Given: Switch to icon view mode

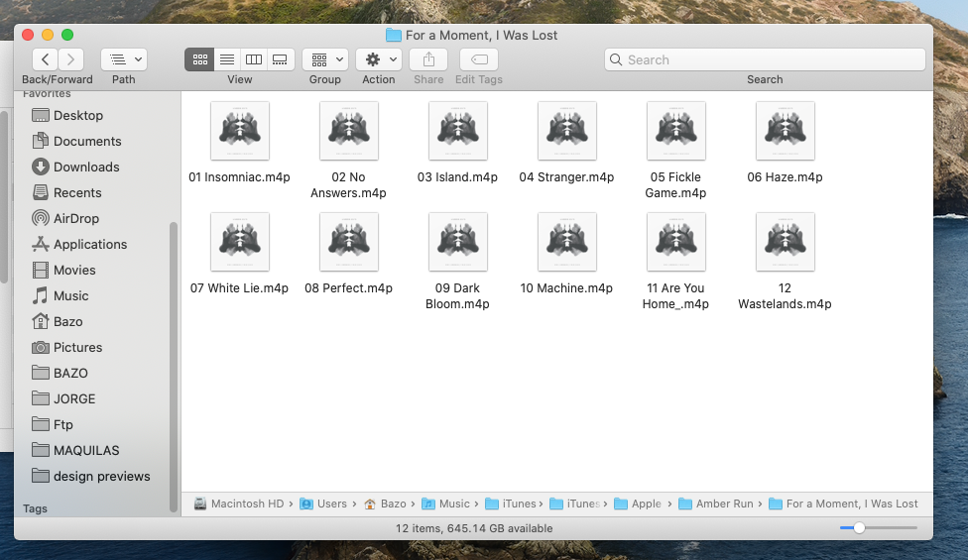Looking at the screenshot, I should coord(199,59).
